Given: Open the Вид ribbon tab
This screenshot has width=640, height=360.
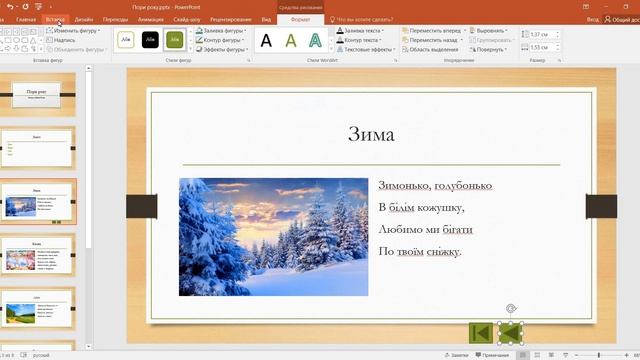Looking at the screenshot, I should [x=266, y=20].
